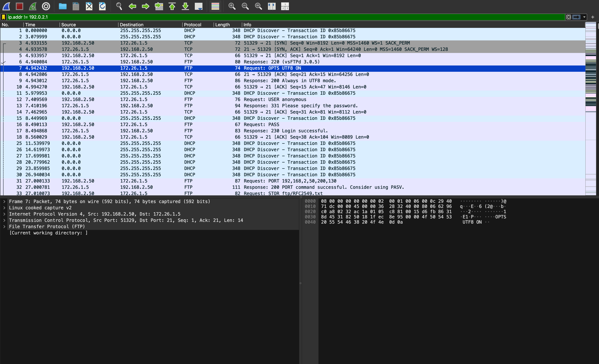Zoom out the main window text
The width and height of the screenshot is (599, 364).
[245, 6]
